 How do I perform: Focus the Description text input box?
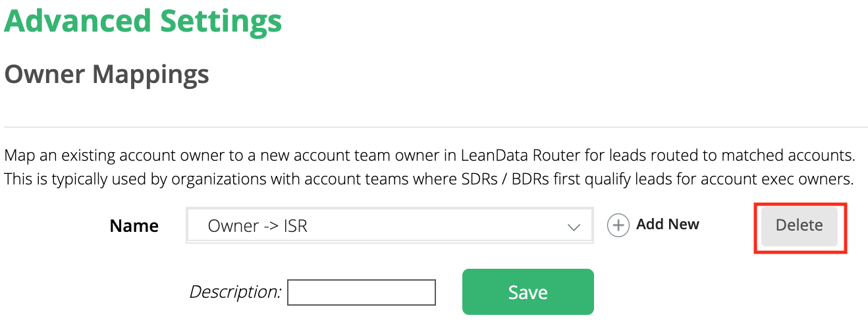coord(362,292)
